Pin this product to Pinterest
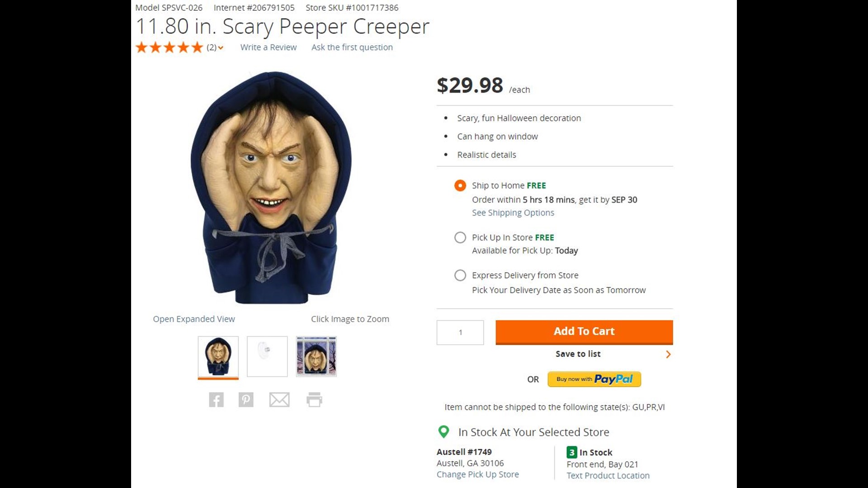Image resolution: width=868 pixels, height=488 pixels. tap(246, 399)
